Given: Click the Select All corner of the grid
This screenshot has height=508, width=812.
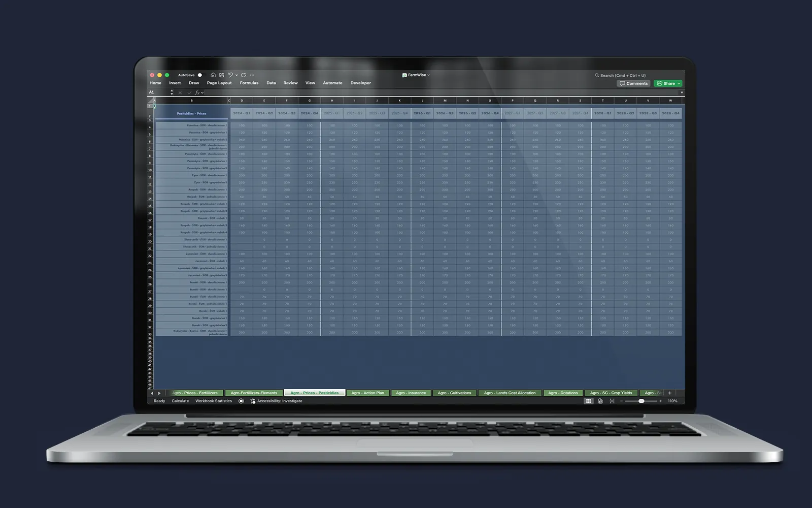Looking at the screenshot, I should [x=150, y=101].
